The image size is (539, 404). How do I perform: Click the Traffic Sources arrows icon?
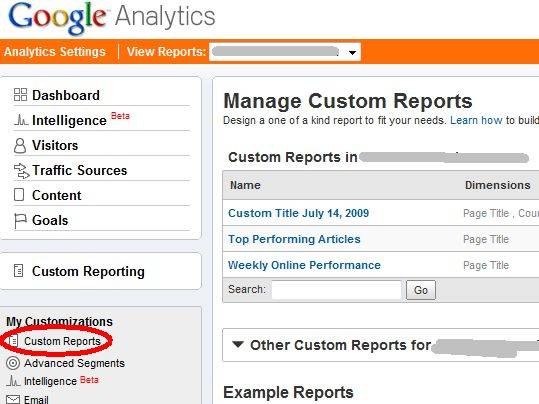tap(21, 171)
